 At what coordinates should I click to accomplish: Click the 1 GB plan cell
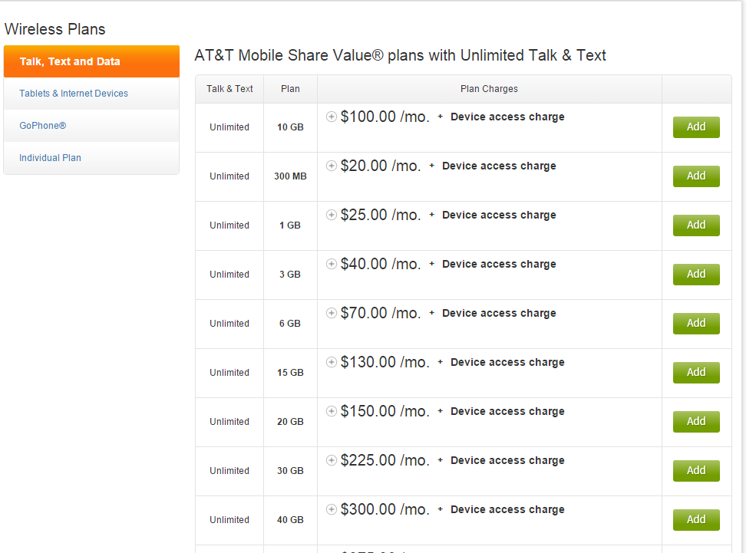pos(290,226)
